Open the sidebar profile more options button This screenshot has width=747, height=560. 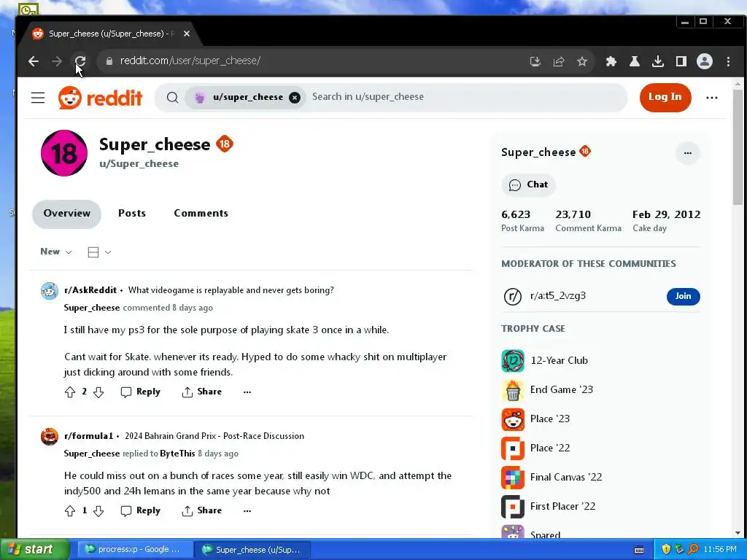pos(687,153)
